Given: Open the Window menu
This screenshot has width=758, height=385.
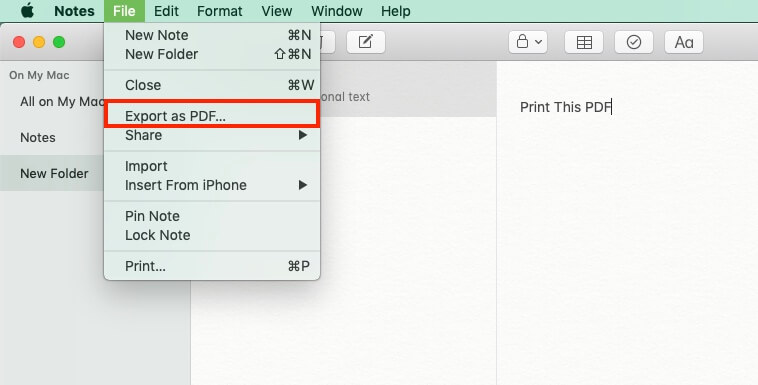Looking at the screenshot, I should 336,11.
